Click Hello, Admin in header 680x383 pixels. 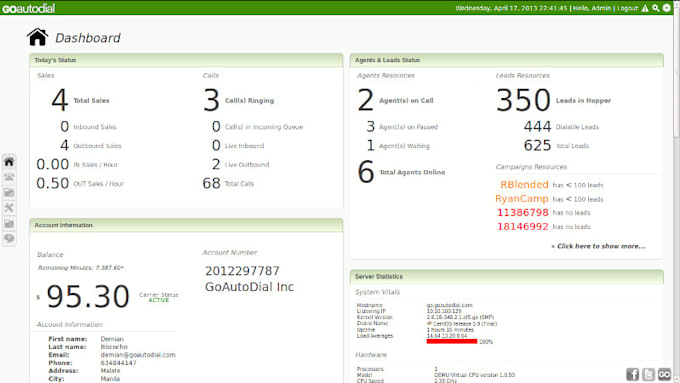coord(592,8)
